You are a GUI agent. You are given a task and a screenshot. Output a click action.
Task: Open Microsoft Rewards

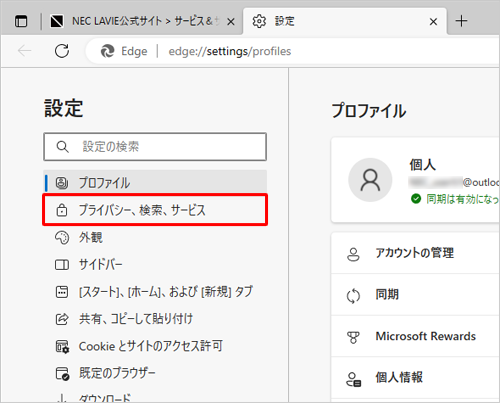pos(415,336)
